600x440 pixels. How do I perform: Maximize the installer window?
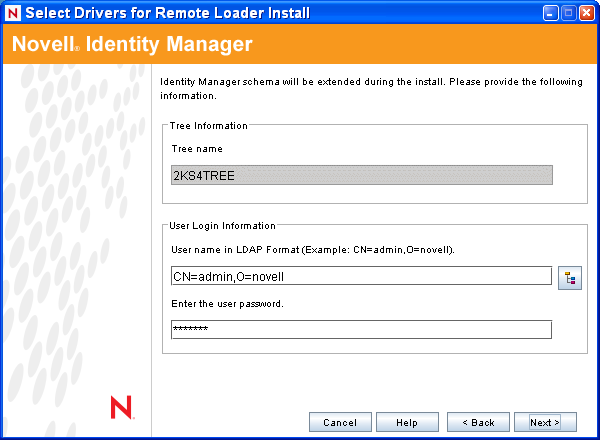tap(569, 13)
